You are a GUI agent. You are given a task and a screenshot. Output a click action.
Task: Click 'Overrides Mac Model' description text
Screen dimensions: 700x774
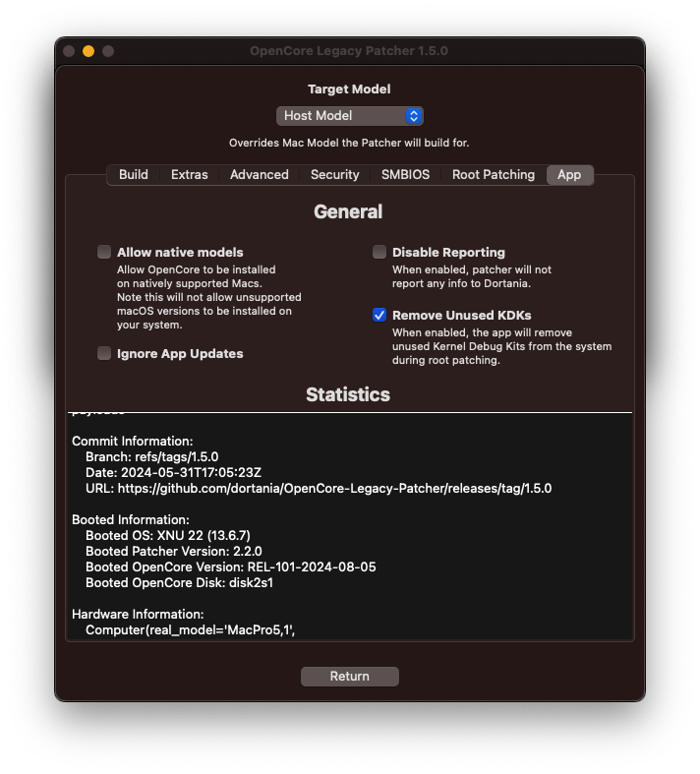point(349,143)
